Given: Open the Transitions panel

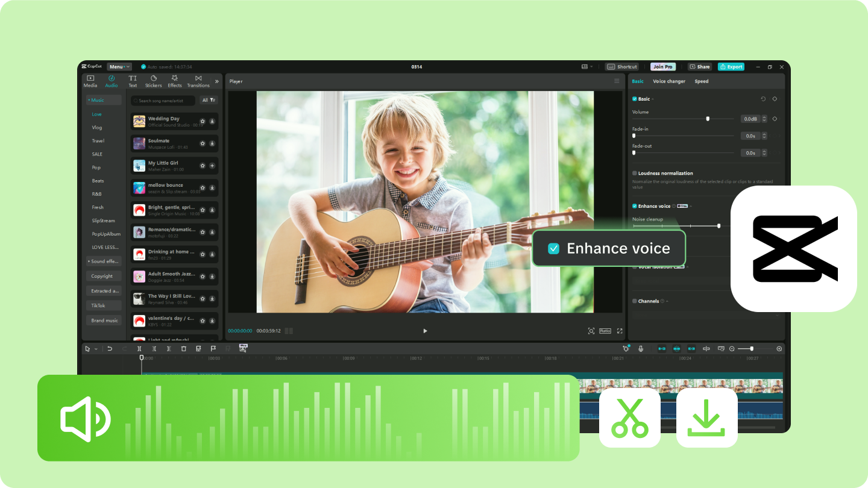Looking at the screenshot, I should 198,81.
